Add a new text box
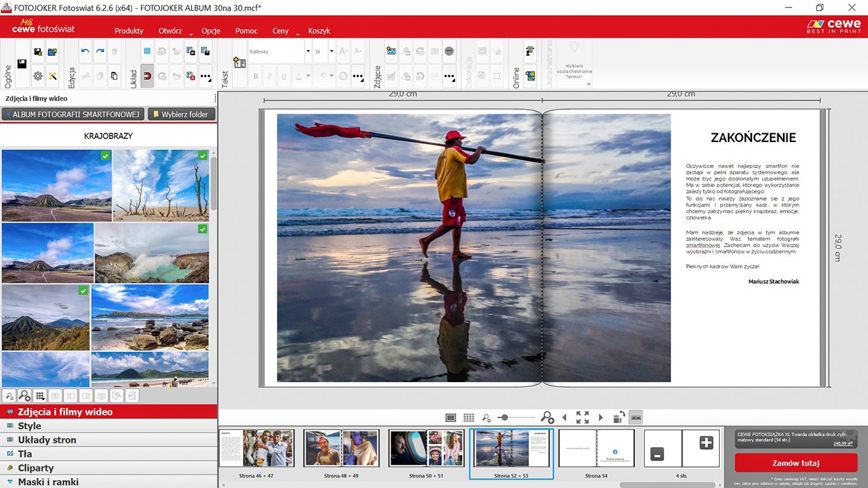The height and width of the screenshot is (488, 868). click(x=240, y=63)
